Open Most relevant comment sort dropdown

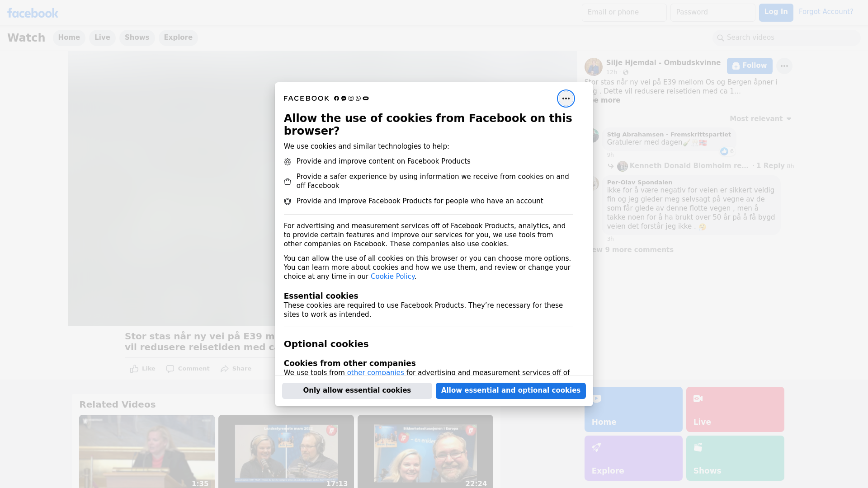(760, 119)
